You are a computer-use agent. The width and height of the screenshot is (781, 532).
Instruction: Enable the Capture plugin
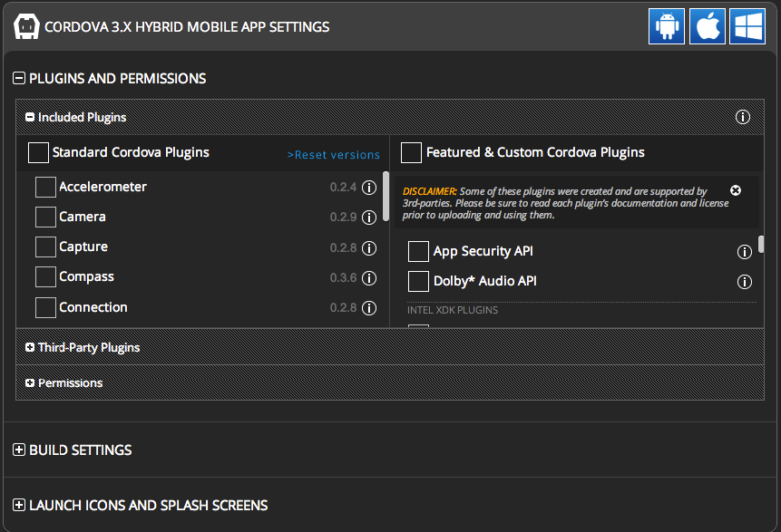45,247
